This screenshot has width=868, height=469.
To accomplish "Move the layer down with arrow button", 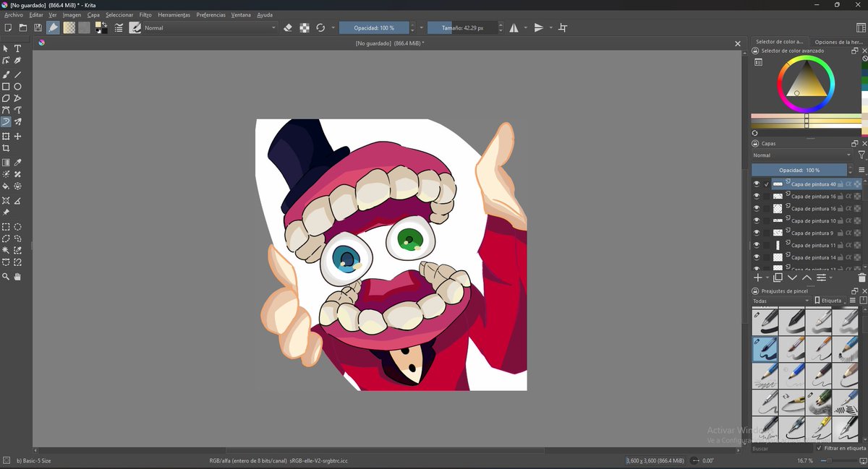I will coord(793,277).
